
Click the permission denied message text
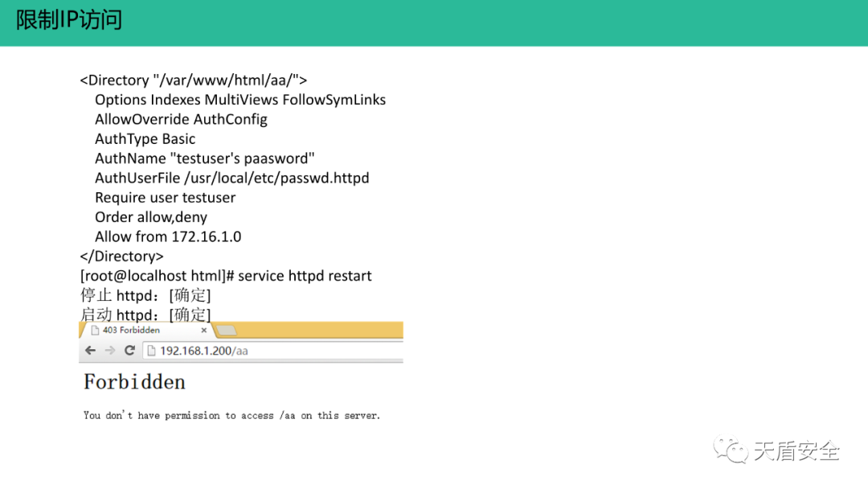(x=232, y=415)
